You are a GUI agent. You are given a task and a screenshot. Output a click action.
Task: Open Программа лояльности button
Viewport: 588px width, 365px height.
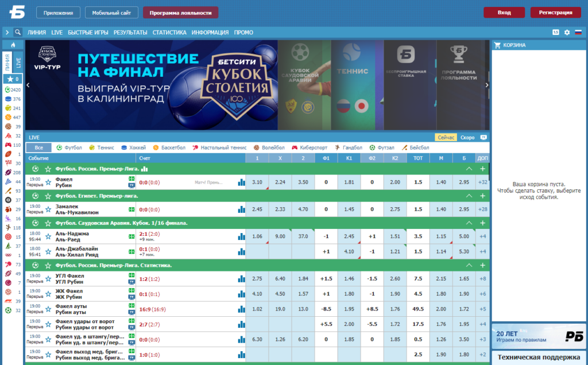(180, 13)
